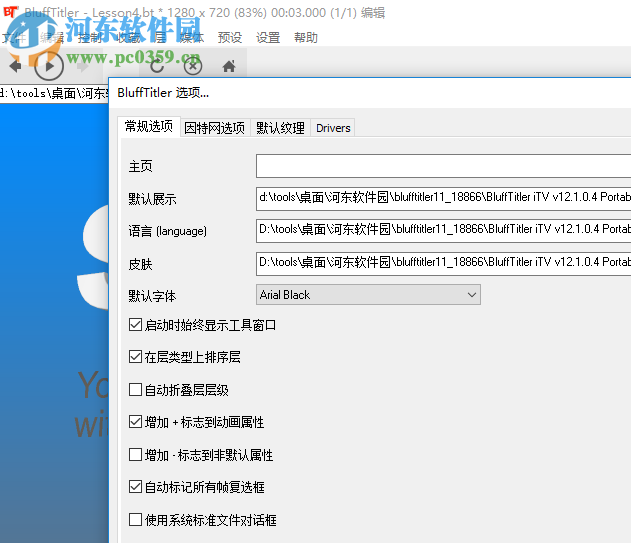The height and width of the screenshot is (543, 631).
Task: Click the 皮肤 path field
Action: 443,264
